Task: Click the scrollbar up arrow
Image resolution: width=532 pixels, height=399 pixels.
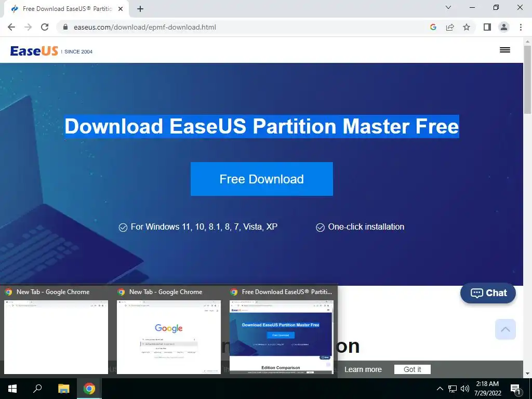Action: (x=528, y=42)
